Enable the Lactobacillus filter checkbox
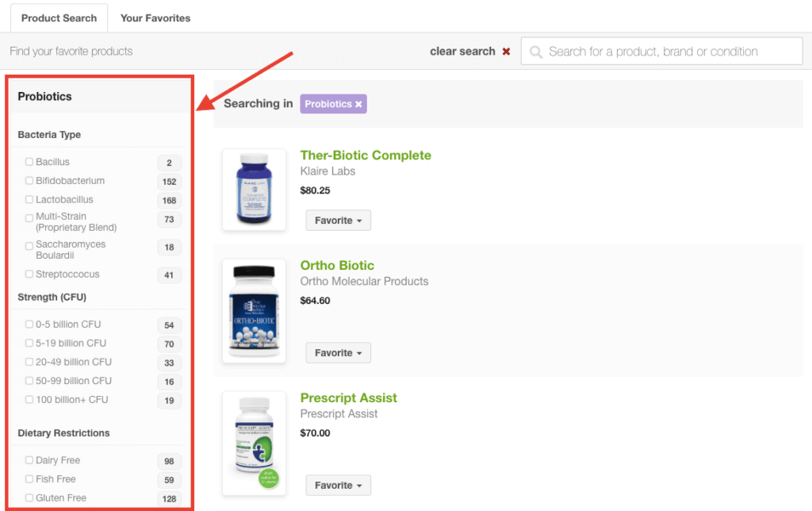 click(29, 199)
